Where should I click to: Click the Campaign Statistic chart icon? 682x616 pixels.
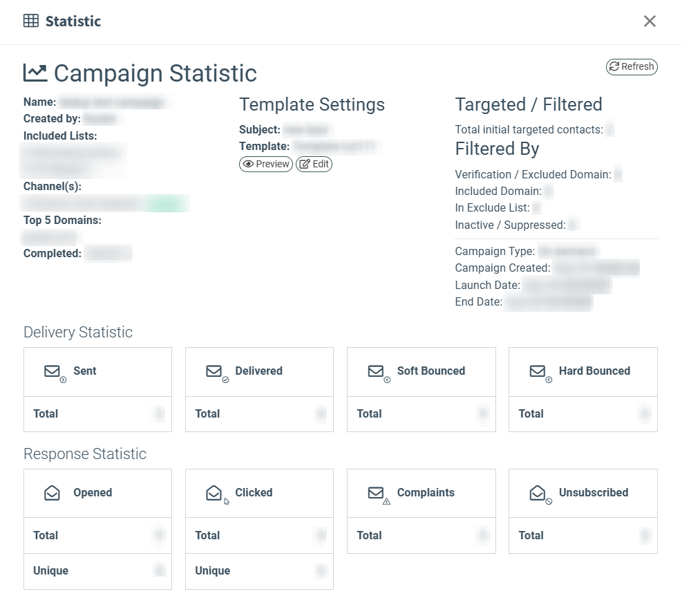35,73
